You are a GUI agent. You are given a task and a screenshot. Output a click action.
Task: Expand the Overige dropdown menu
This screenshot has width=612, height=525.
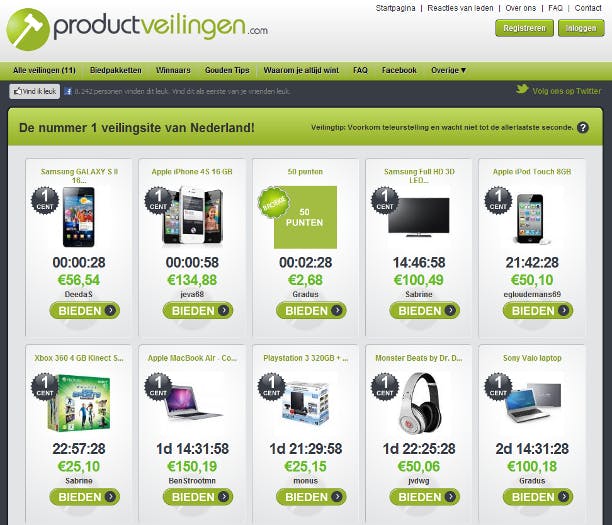click(x=448, y=70)
